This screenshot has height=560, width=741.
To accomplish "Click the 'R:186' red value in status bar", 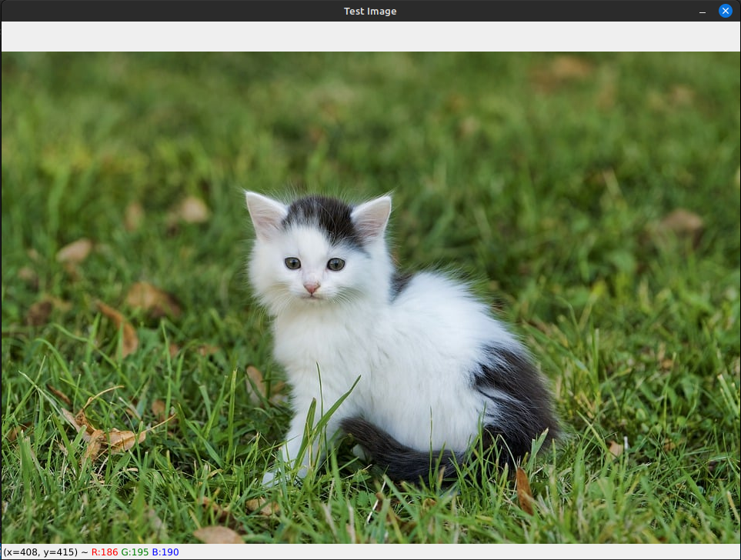I will tap(105, 552).
